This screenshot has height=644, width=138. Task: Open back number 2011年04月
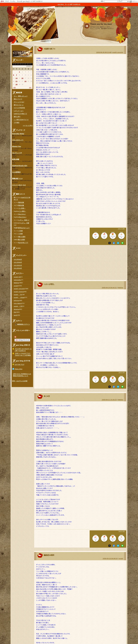pos(18,268)
